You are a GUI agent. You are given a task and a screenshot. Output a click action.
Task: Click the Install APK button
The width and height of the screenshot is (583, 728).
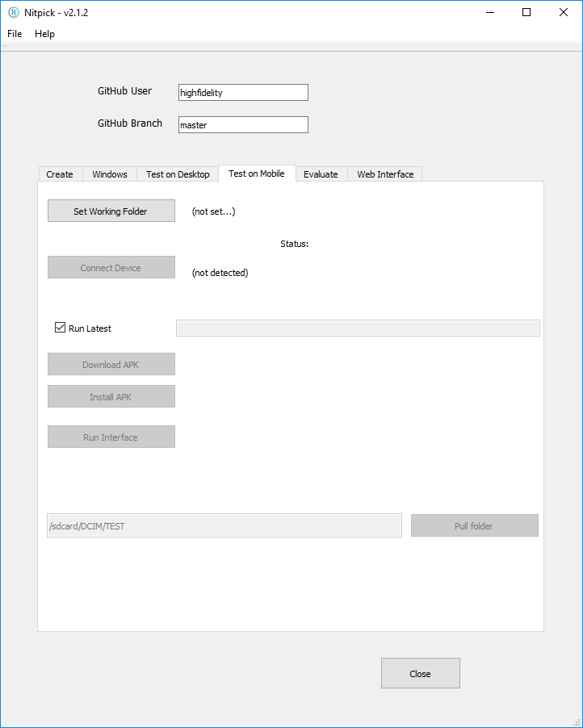coord(111,396)
